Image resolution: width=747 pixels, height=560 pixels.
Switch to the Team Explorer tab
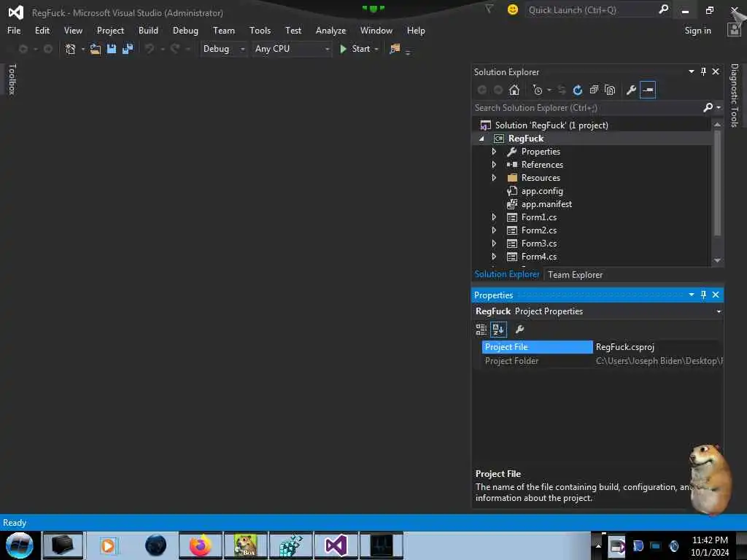[x=575, y=275]
